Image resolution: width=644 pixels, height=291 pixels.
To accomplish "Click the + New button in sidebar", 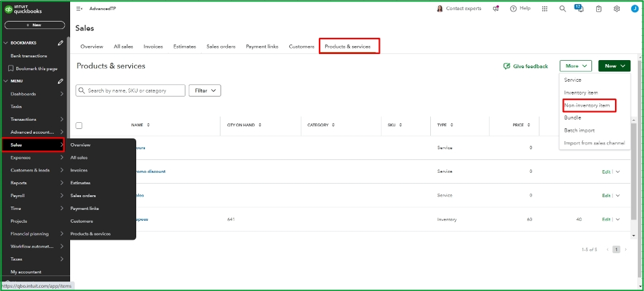I will (35, 25).
